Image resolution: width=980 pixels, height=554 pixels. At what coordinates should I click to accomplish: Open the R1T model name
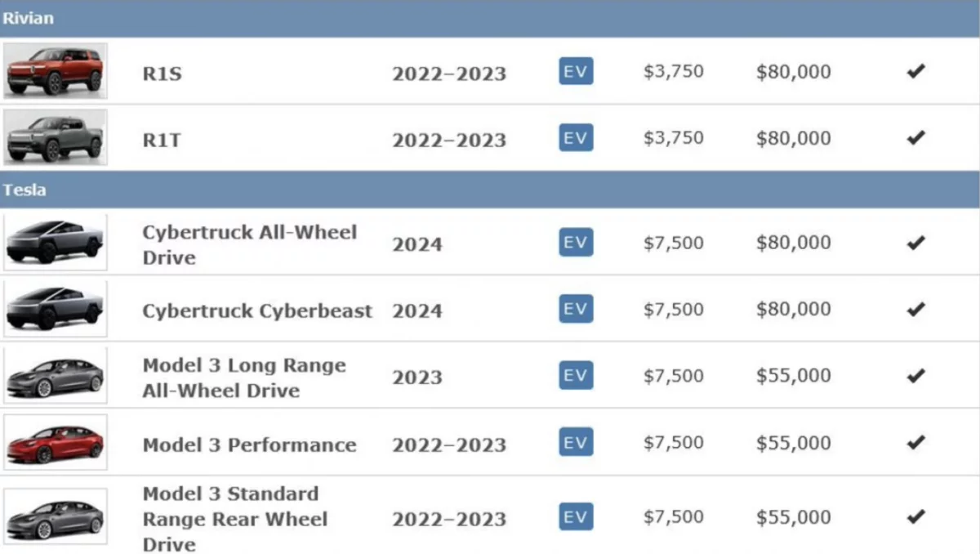coord(162,140)
